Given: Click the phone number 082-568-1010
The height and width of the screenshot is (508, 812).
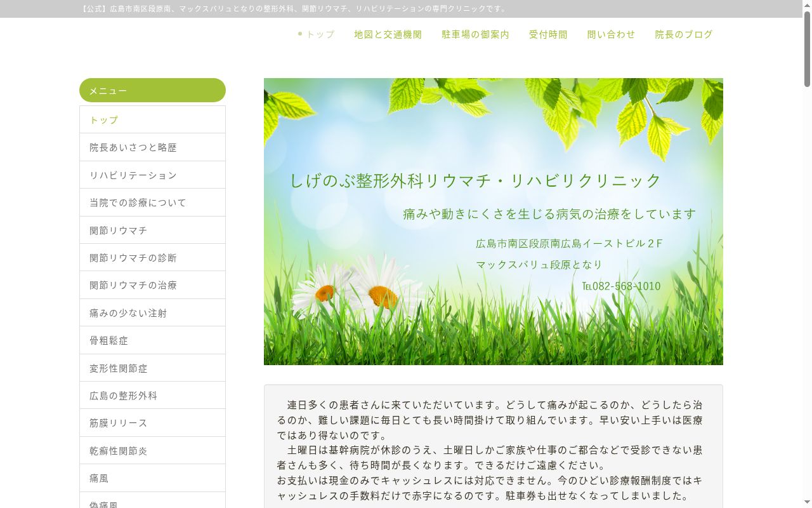Looking at the screenshot, I should pyautogui.click(x=626, y=286).
